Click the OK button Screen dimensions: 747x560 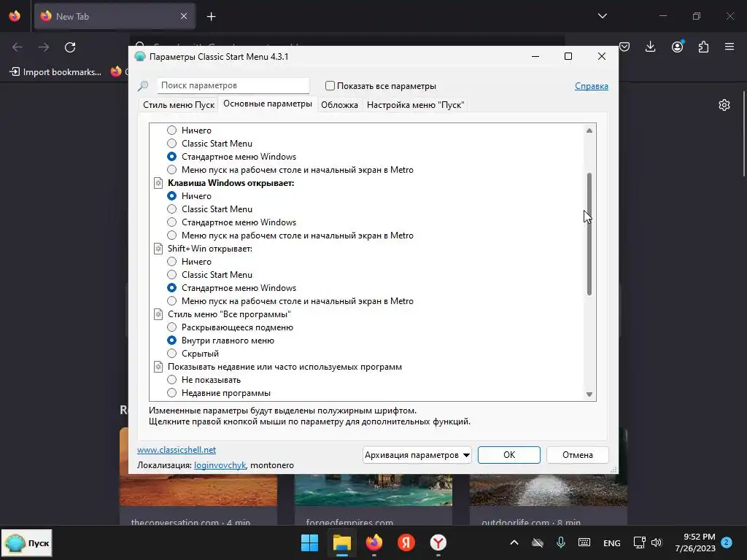pos(508,455)
